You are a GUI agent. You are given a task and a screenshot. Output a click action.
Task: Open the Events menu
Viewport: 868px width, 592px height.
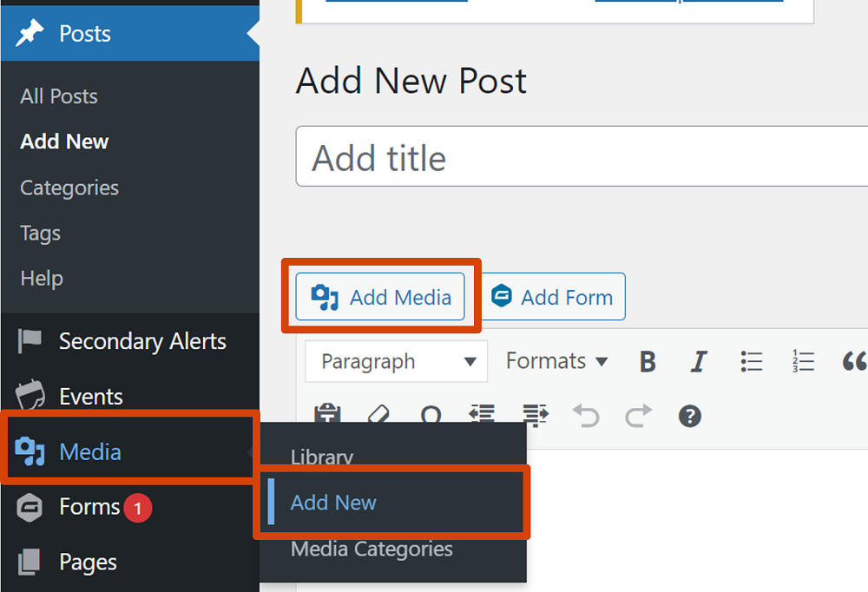(x=91, y=397)
